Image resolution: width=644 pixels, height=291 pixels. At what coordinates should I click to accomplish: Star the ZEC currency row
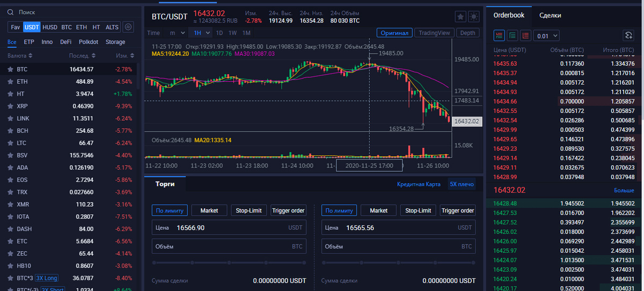[10, 253]
